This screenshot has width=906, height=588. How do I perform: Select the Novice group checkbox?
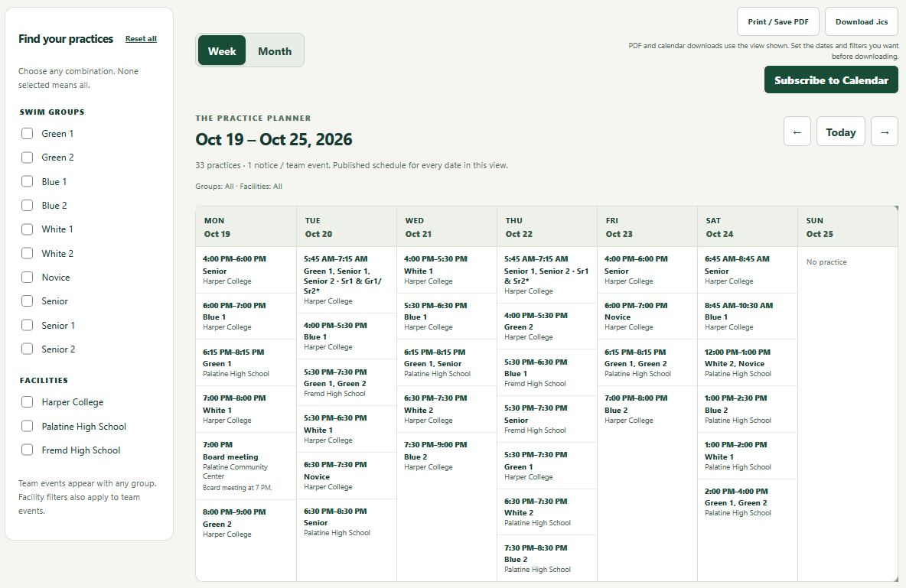27,278
